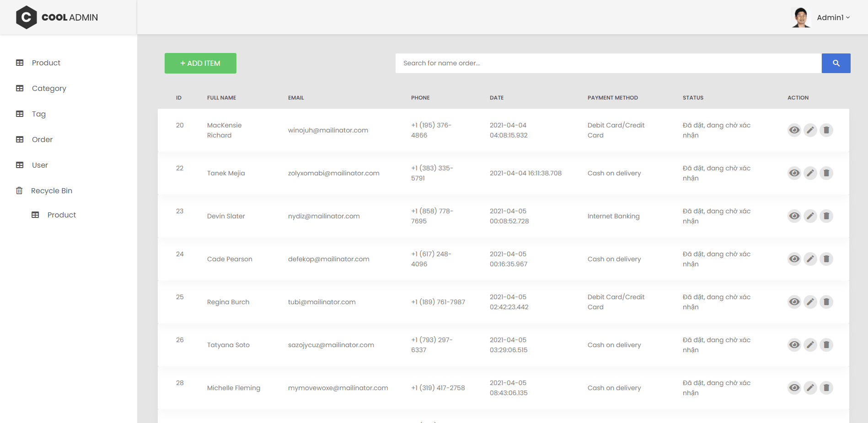
Task: Click the Order table icon in sidebar
Action: click(x=20, y=139)
